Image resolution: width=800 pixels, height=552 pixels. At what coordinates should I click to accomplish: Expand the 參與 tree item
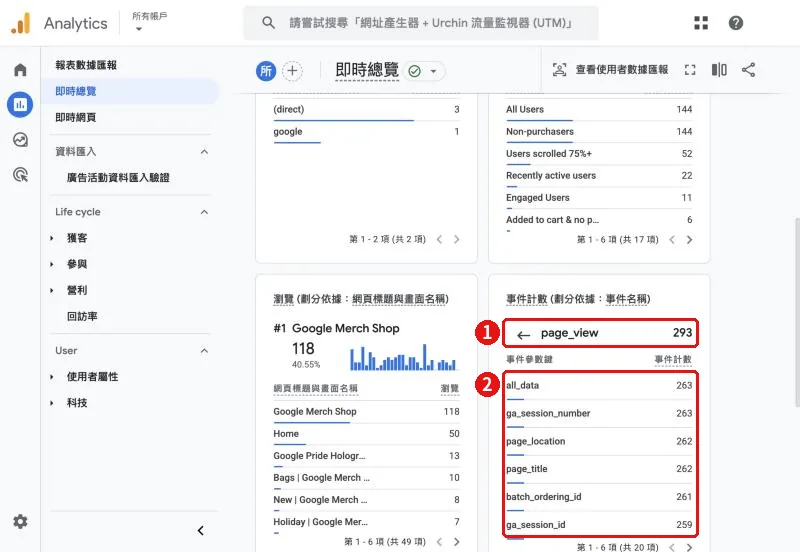52,264
